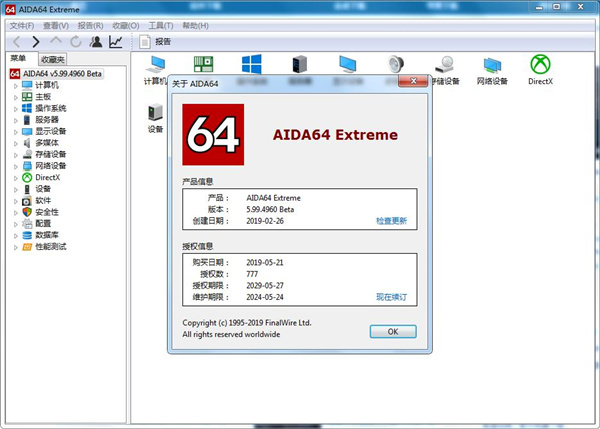Image resolution: width=600 pixels, height=429 pixels.
Task: Open the 收藏(O) menu
Action: tap(126, 26)
